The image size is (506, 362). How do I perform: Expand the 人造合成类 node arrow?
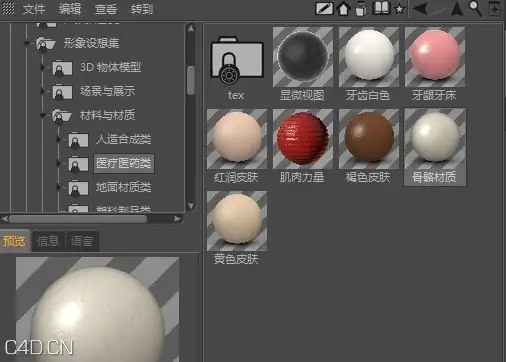[x=59, y=139]
